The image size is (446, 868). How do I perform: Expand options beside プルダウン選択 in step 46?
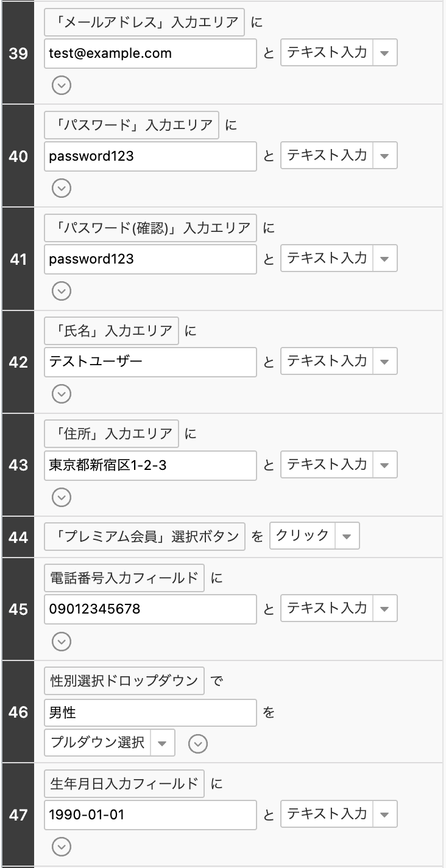pyautogui.click(x=198, y=743)
